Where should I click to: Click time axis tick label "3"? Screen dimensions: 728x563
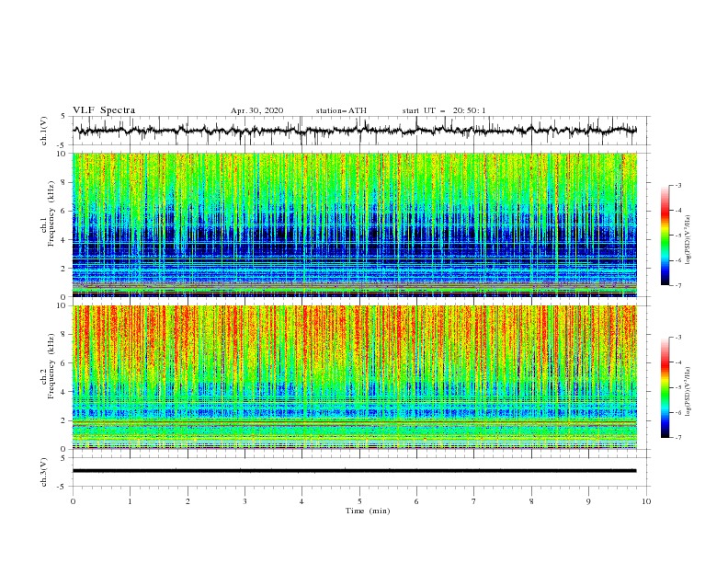tap(245, 501)
